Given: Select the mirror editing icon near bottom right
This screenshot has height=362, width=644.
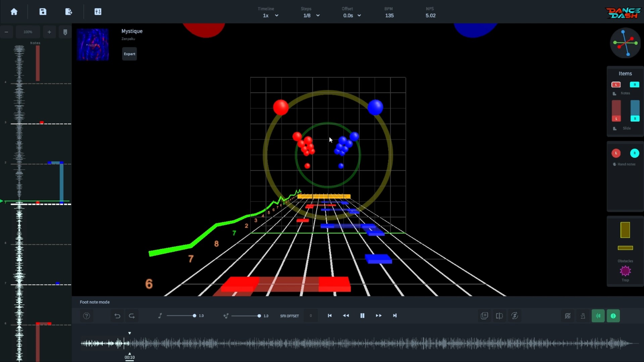Looking at the screenshot, I should click(499, 316).
